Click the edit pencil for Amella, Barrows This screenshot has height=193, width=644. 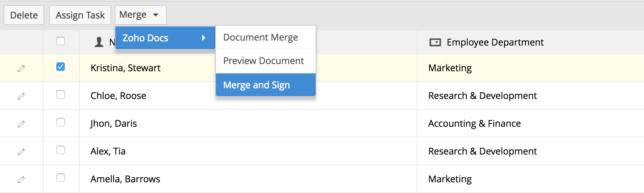21,179
